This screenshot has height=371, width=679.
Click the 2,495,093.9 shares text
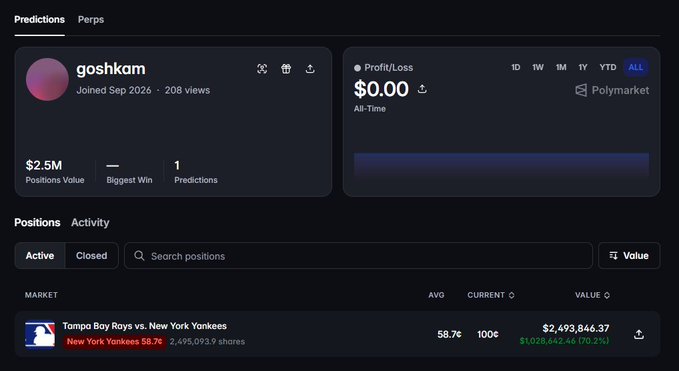(207, 342)
